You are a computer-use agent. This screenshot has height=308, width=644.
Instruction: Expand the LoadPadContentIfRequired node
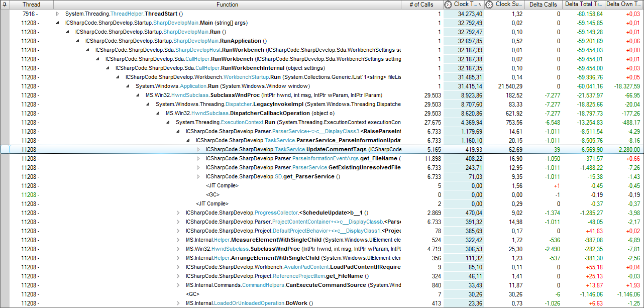[x=178, y=267]
